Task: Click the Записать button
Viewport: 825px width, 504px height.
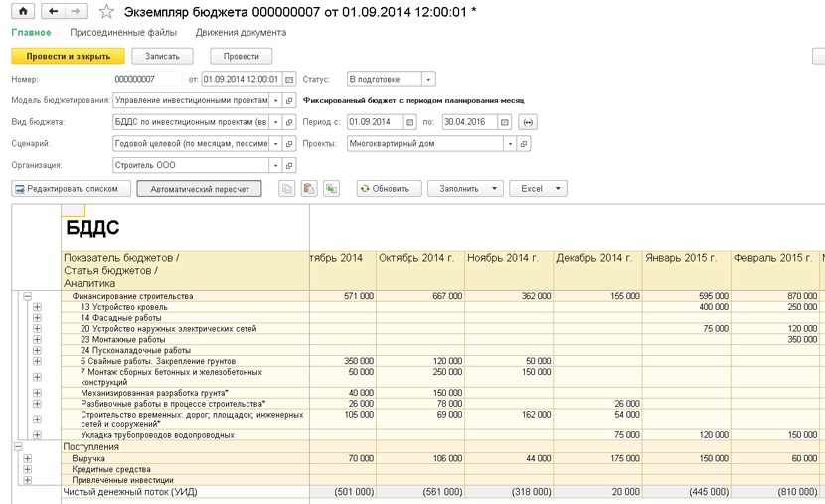Action: (162, 56)
